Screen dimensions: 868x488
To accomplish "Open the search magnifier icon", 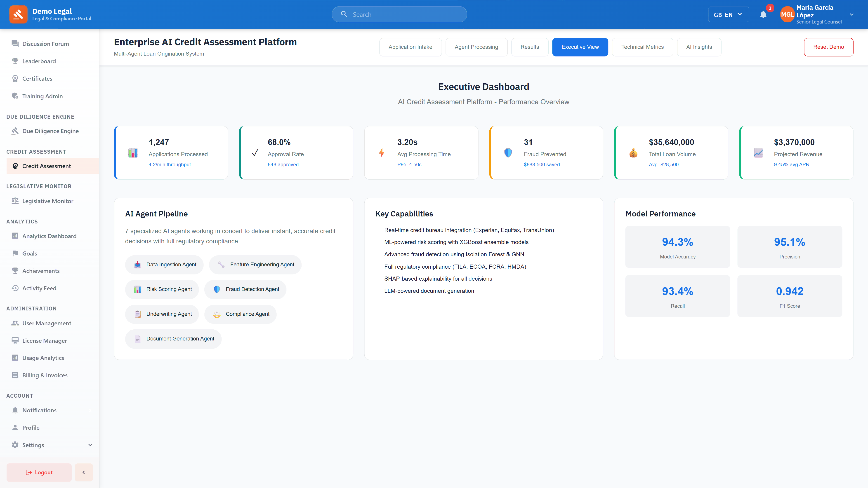I will pyautogui.click(x=344, y=14).
